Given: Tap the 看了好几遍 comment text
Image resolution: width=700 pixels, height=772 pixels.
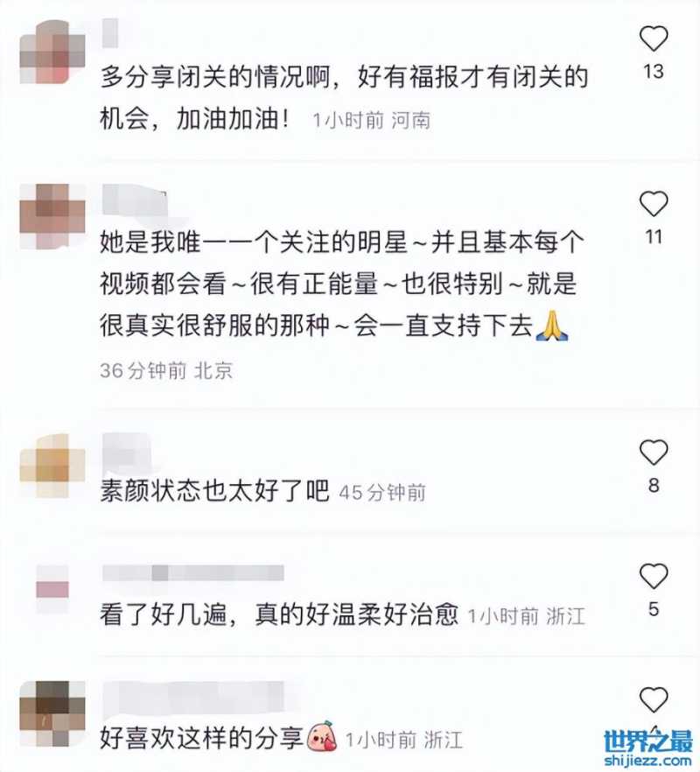Looking at the screenshot, I should pos(279,614).
